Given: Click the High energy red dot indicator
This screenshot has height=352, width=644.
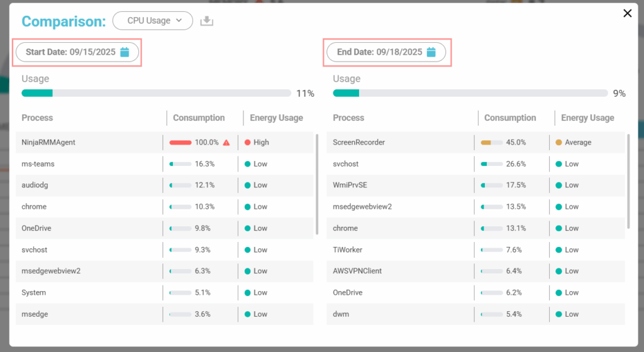Looking at the screenshot, I should [x=248, y=143].
